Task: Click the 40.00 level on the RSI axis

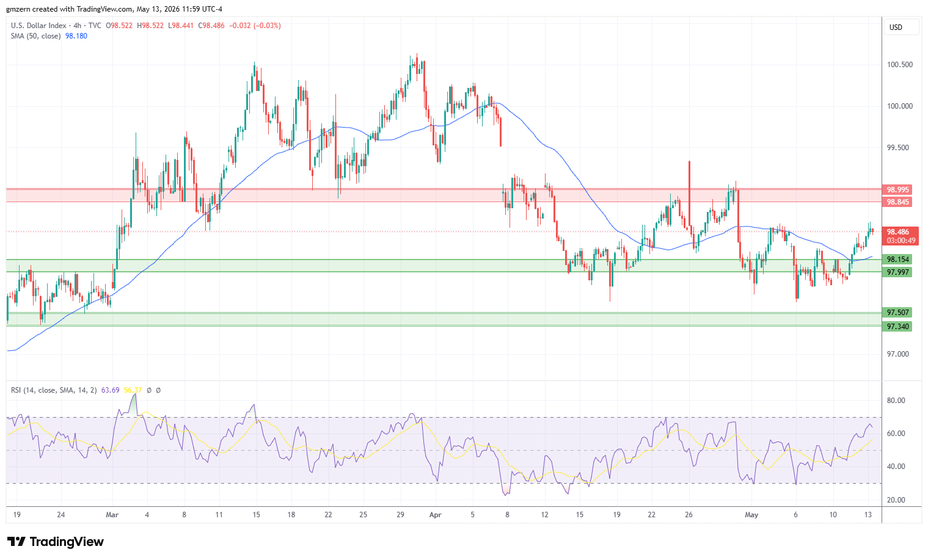Action: 896,467
